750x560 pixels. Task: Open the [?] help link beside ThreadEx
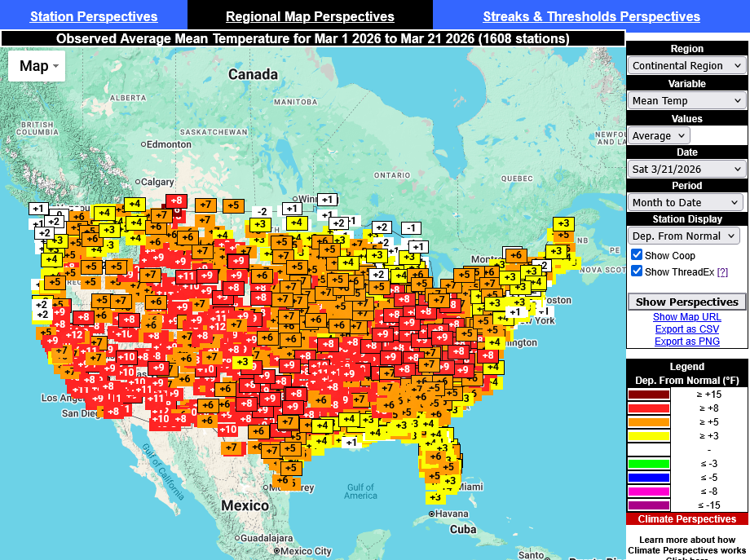click(722, 271)
